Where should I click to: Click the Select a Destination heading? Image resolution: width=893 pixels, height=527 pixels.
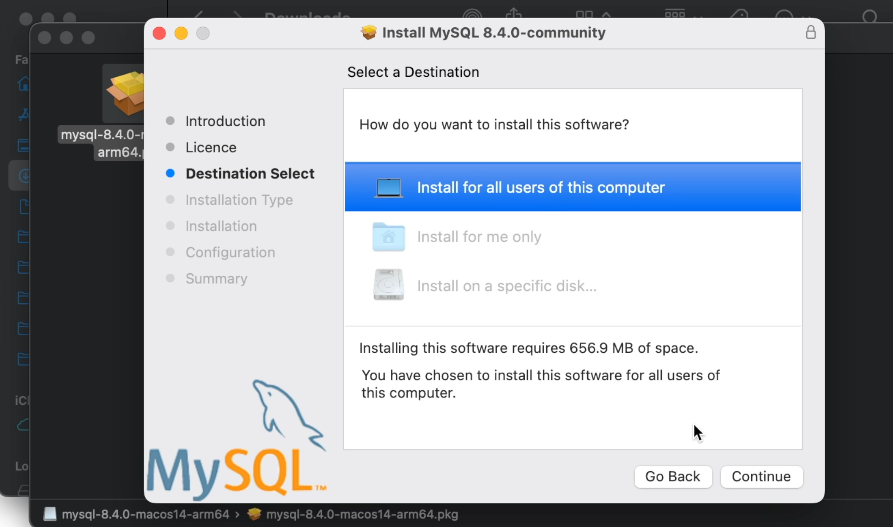413,72
